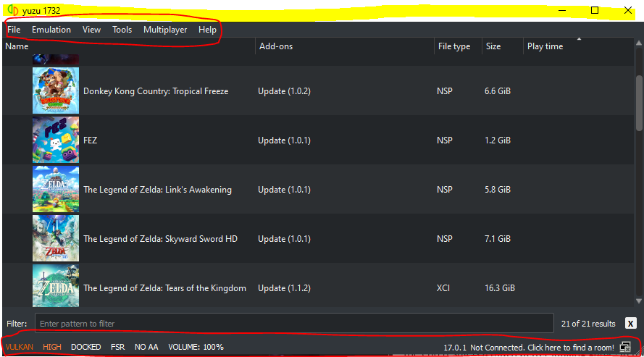This screenshot has height=357, width=644.
Task: Focus the filter pattern input field
Action: pos(294,324)
